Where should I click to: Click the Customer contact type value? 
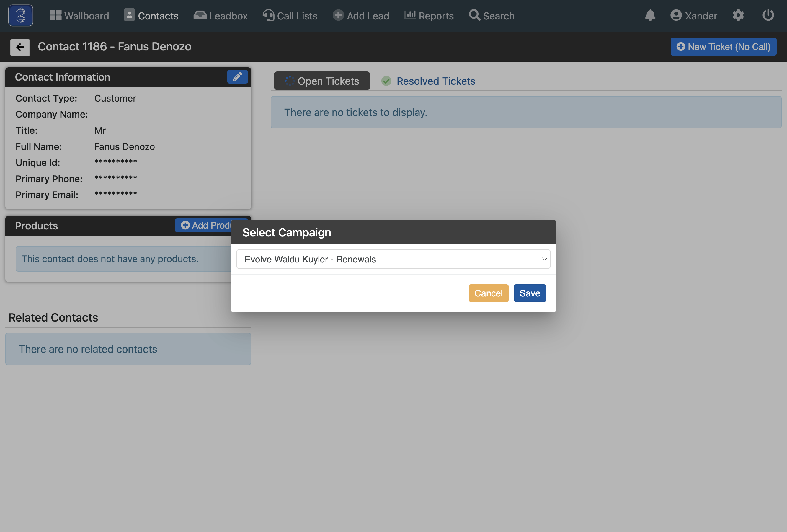[x=115, y=98]
